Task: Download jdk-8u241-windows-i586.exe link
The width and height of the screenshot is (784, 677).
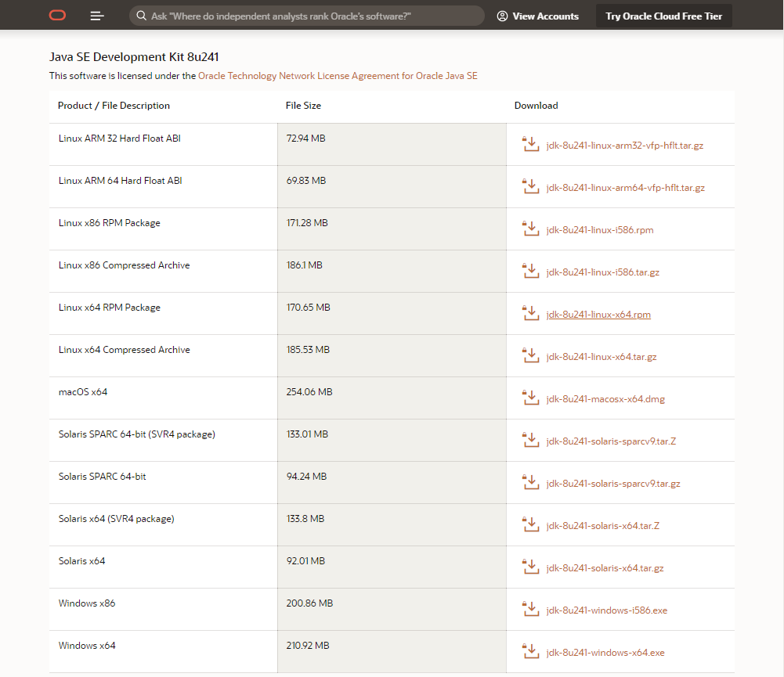Action: 606,610
